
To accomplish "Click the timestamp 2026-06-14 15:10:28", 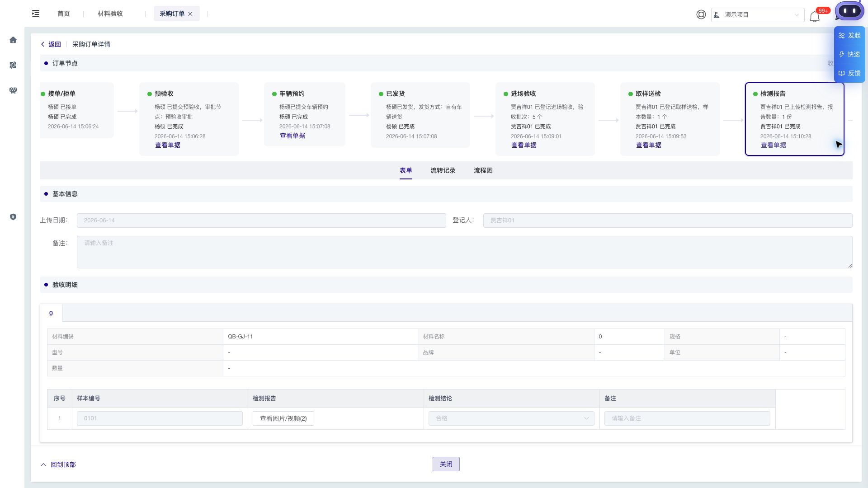I will click(x=786, y=136).
